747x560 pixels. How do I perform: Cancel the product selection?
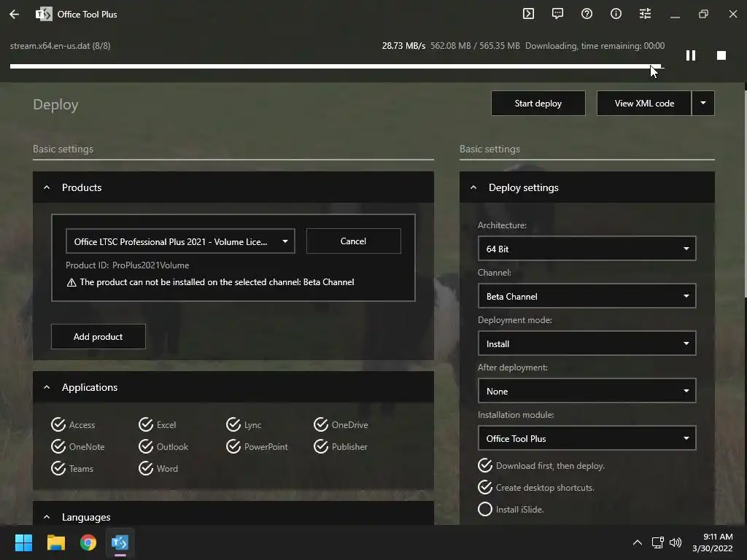[x=353, y=241]
